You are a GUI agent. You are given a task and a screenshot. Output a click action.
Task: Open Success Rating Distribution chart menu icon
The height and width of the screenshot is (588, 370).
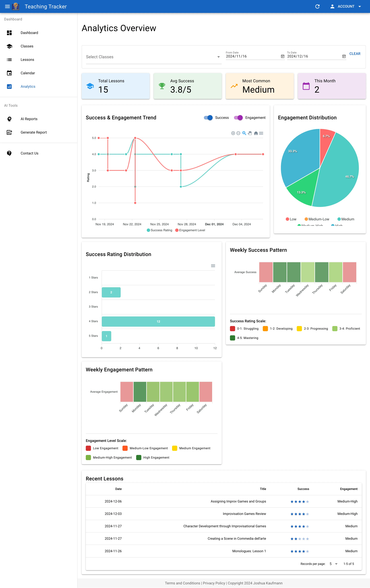click(213, 266)
